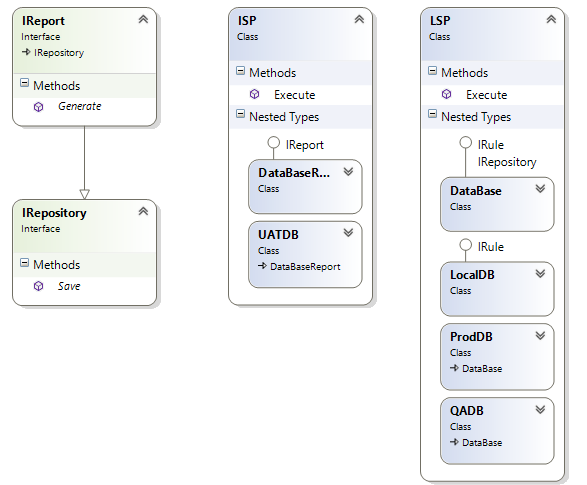Select the QADB nested class title

tap(467, 411)
